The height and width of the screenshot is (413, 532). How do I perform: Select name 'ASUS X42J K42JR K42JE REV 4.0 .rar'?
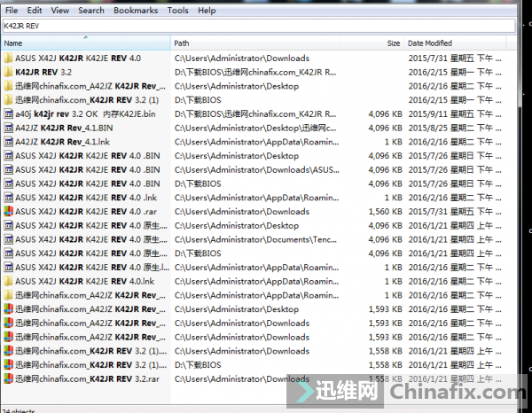(x=86, y=212)
